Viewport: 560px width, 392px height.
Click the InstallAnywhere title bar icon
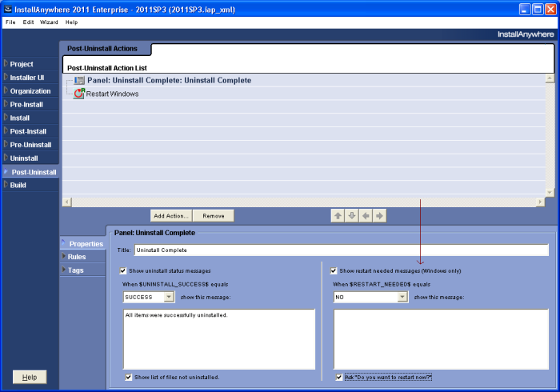[x=8, y=10]
